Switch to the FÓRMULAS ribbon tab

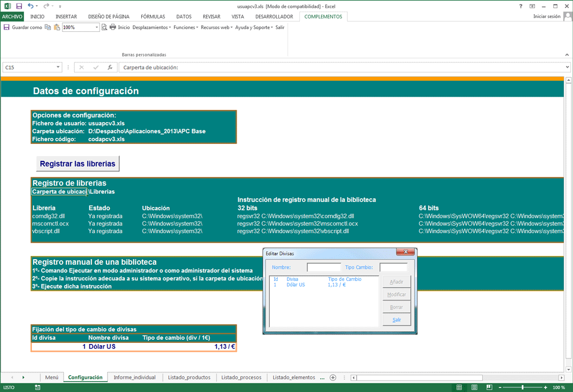153,16
